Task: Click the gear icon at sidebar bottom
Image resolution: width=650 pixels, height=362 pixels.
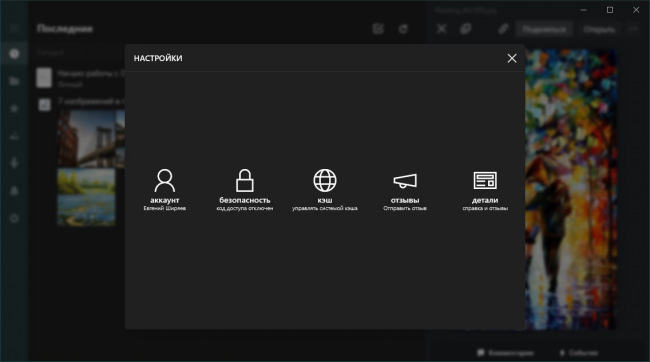Action: [14, 218]
